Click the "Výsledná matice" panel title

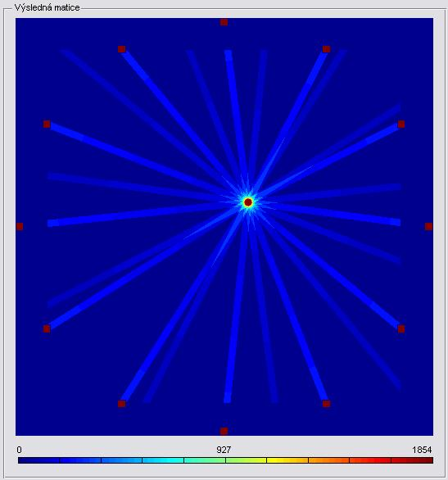pos(48,7)
